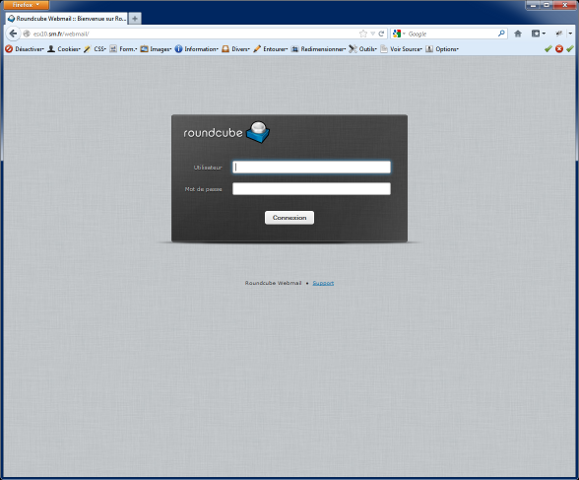Click the Outils wrench icon
Image resolution: width=579 pixels, height=480 pixels.
(353, 49)
